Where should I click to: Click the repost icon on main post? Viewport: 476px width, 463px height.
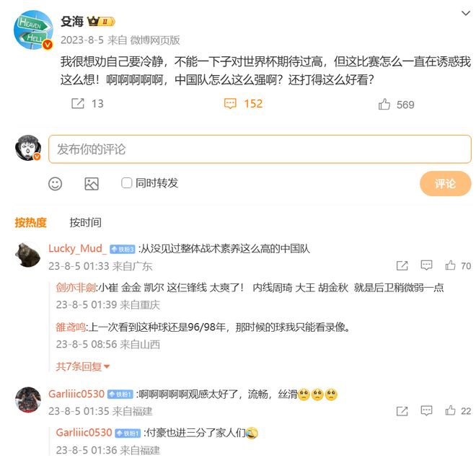click(x=78, y=104)
